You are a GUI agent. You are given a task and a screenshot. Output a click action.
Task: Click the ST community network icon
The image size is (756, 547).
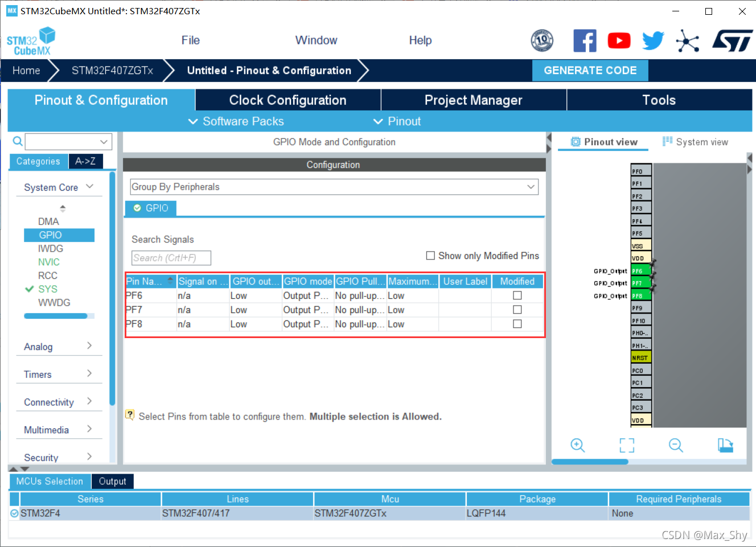[x=688, y=40]
